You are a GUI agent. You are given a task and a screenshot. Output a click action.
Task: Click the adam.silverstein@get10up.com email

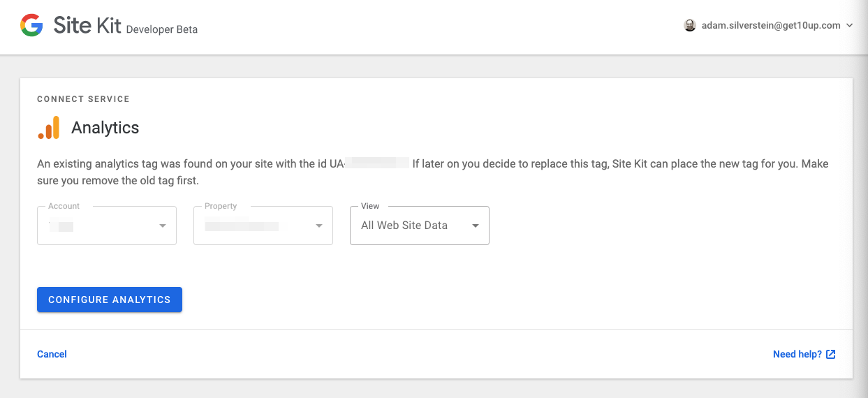[770, 25]
